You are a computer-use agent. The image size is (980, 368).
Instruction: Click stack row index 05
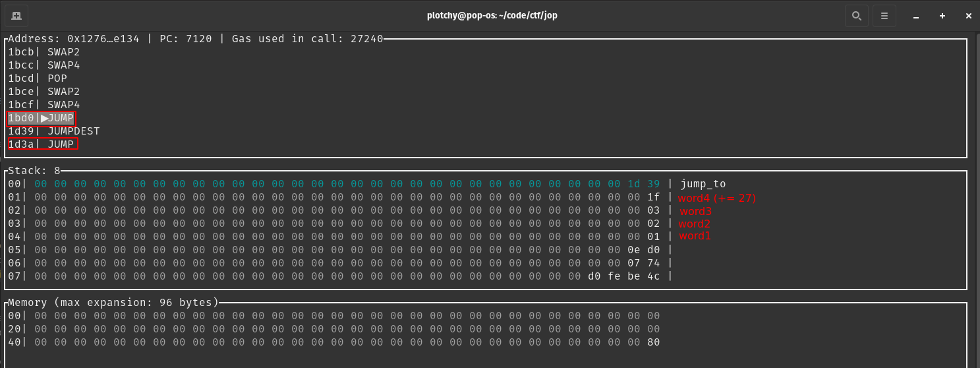(x=14, y=250)
